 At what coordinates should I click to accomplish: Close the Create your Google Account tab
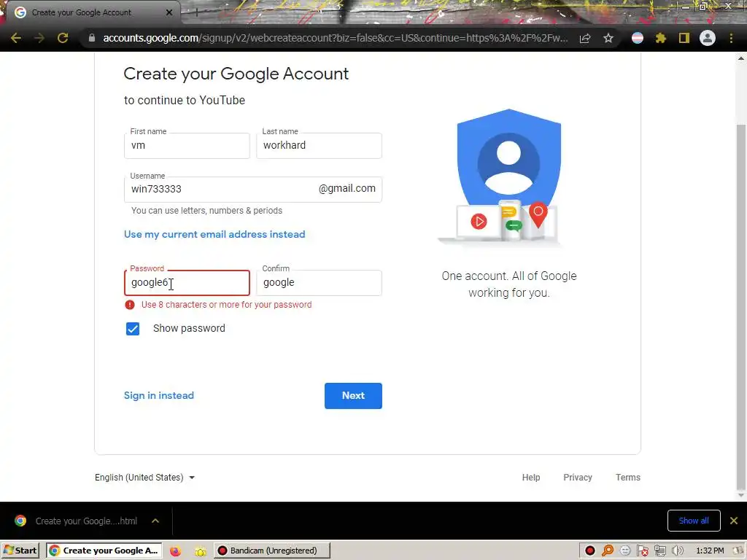click(169, 12)
